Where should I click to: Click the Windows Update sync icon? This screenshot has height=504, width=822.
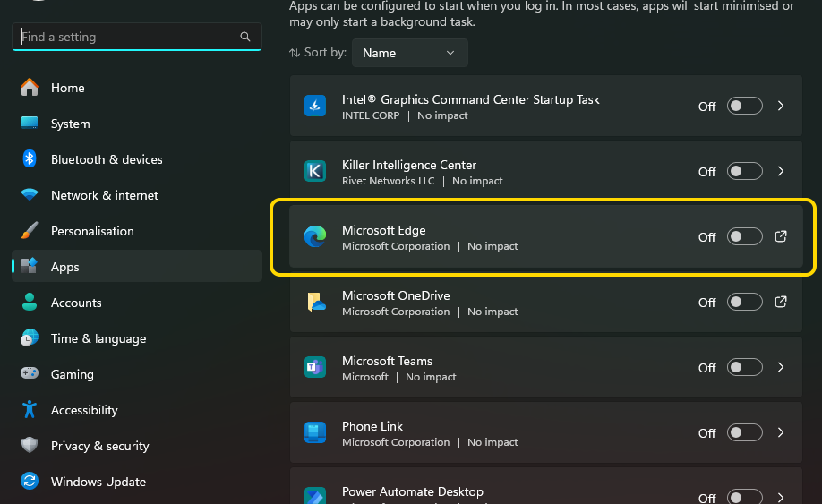pos(30,481)
